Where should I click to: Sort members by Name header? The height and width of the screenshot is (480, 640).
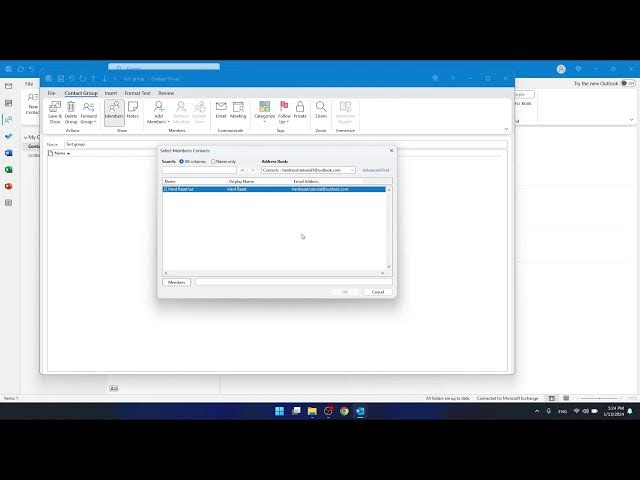point(62,153)
